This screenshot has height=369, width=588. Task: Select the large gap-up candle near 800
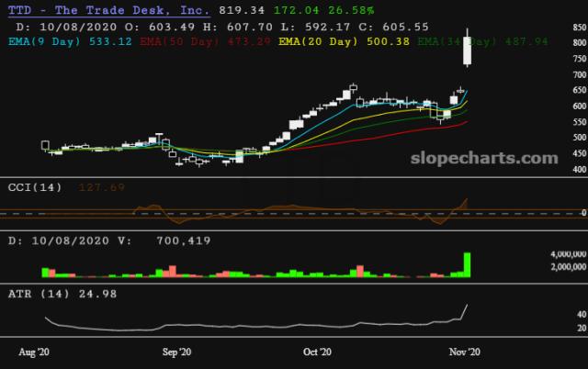coord(469,51)
